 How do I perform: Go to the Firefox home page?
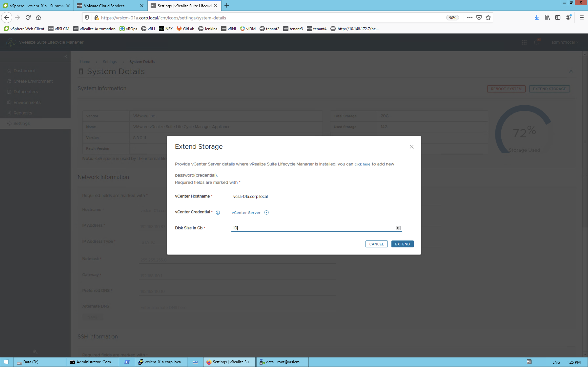38,18
